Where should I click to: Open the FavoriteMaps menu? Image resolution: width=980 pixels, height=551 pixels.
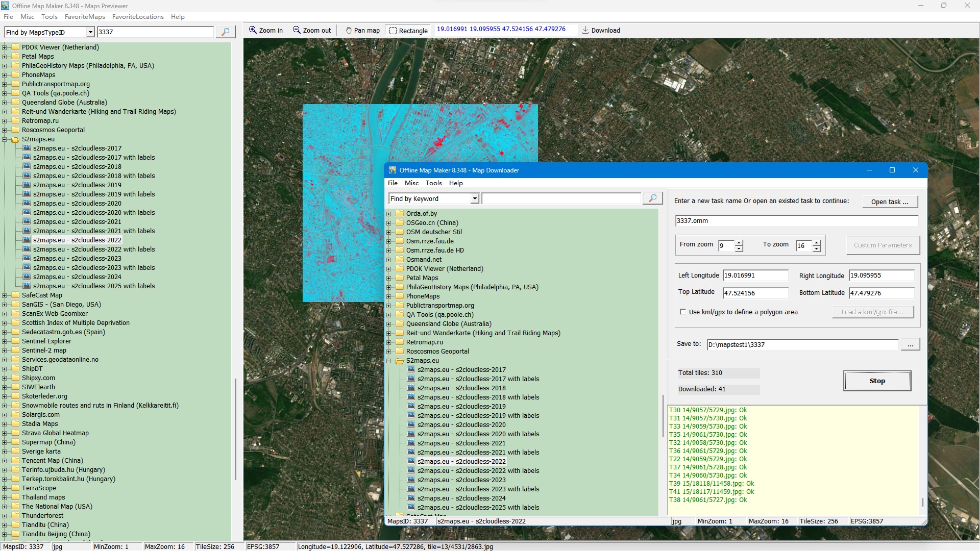(85, 17)
